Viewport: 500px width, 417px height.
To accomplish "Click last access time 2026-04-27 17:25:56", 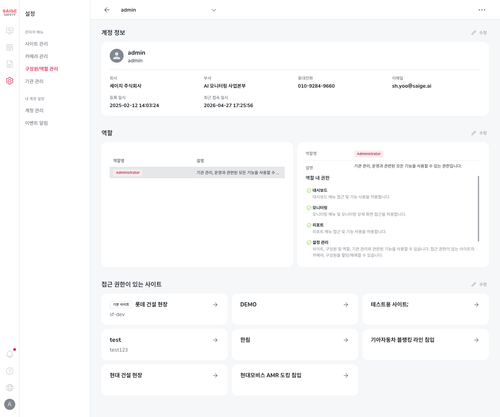I will 228,105.
